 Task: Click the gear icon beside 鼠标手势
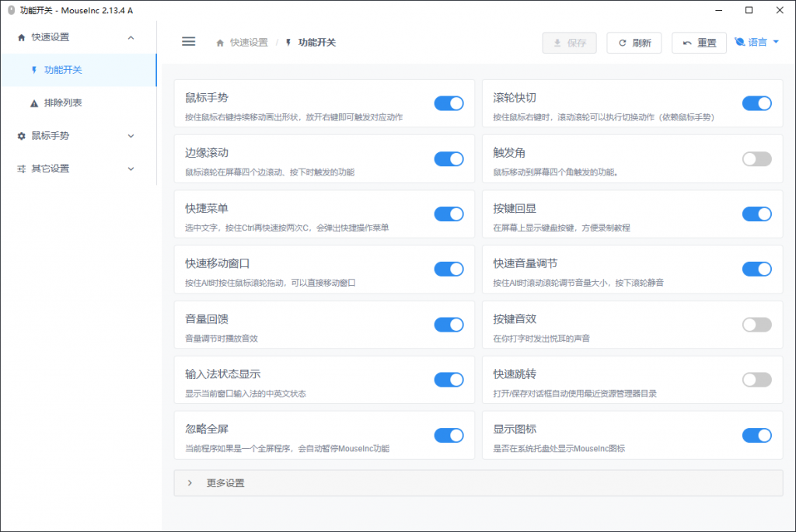click(x=21, y=136)
